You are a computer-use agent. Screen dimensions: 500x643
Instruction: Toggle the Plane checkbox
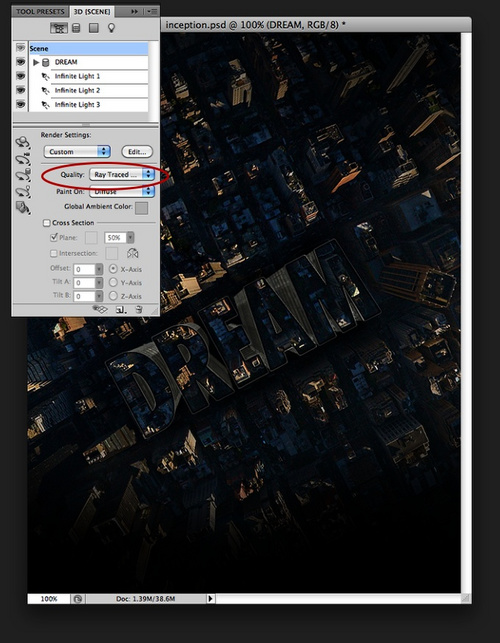tap(53, 237)
